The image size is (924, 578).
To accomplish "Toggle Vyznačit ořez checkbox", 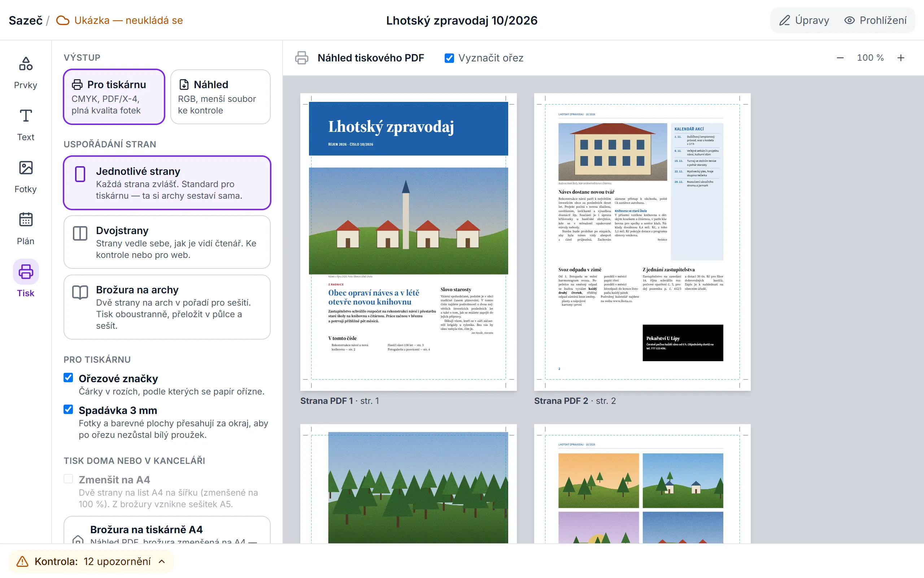I will click(x=449, y=58).
